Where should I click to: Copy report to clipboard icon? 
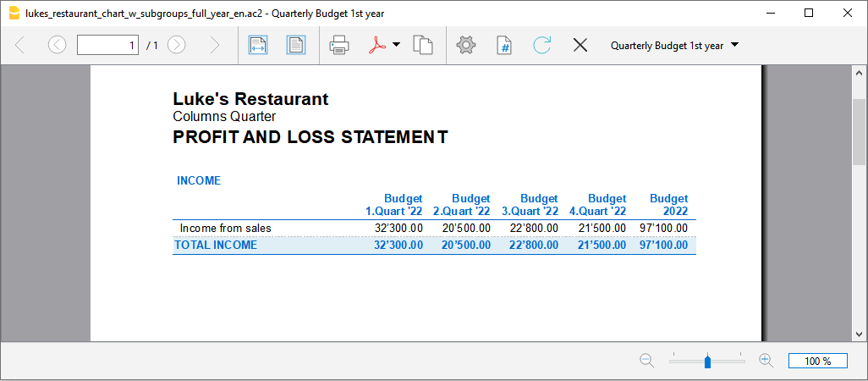(422, 46)
